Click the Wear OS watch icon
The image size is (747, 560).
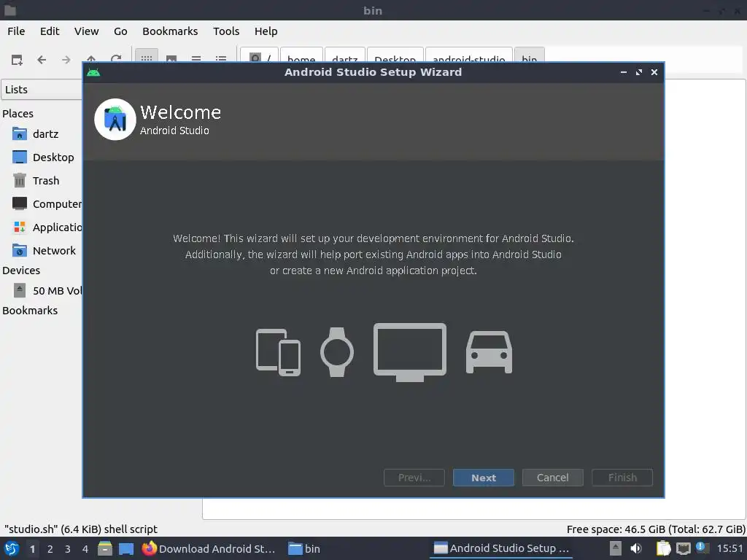pyautogui.click(x=337, y=352)
